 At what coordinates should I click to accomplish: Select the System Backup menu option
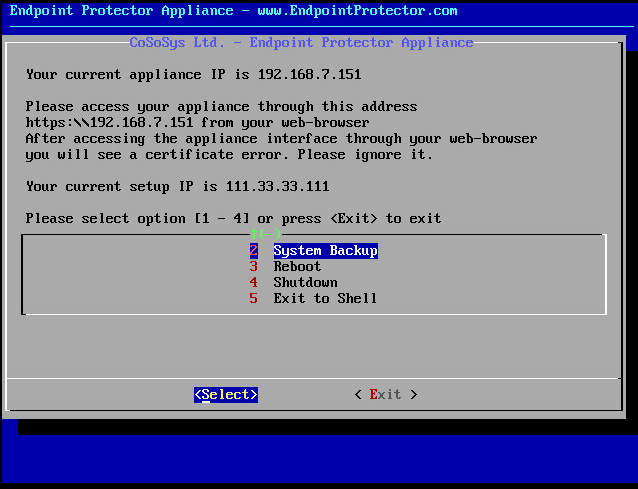click(326, 251)
